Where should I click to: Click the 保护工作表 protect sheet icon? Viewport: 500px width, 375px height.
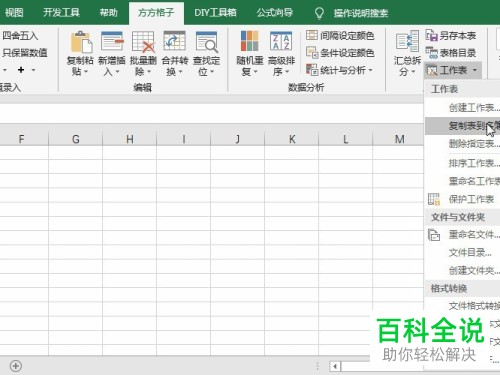[x=434, y=199]
